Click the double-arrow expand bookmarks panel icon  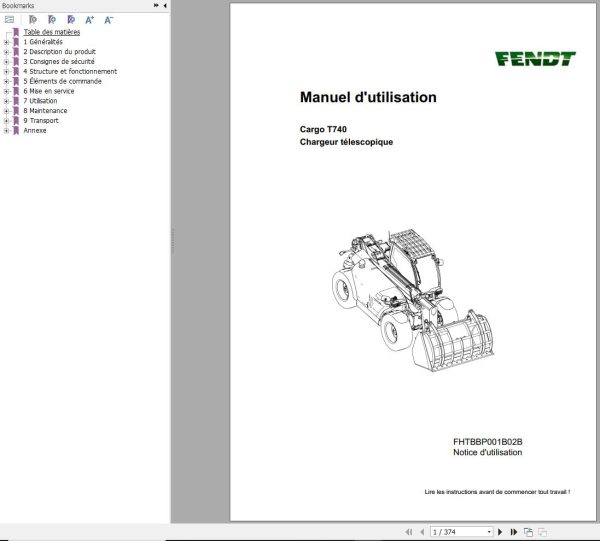click(156, 5)
